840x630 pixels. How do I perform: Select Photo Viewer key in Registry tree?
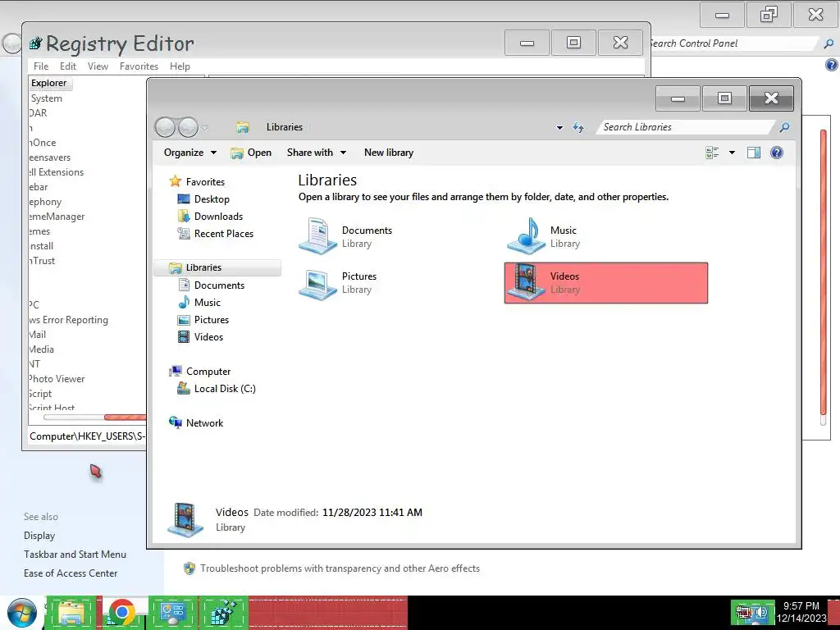click(57, 379)
